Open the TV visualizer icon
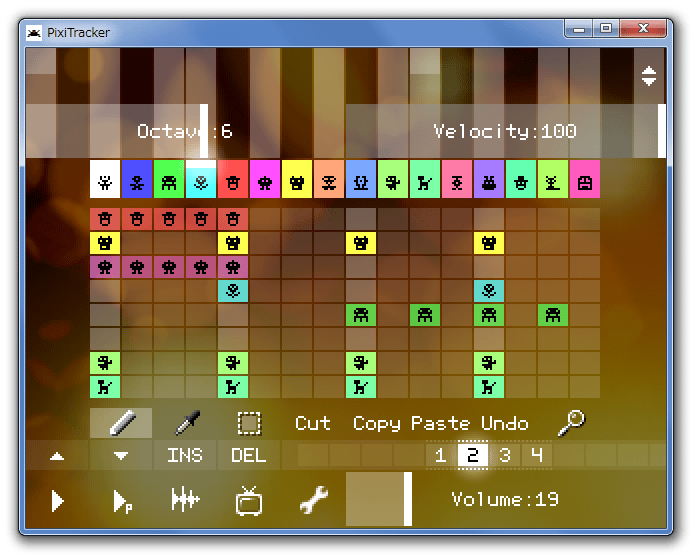The image size is (697, 555). [249, 501]
